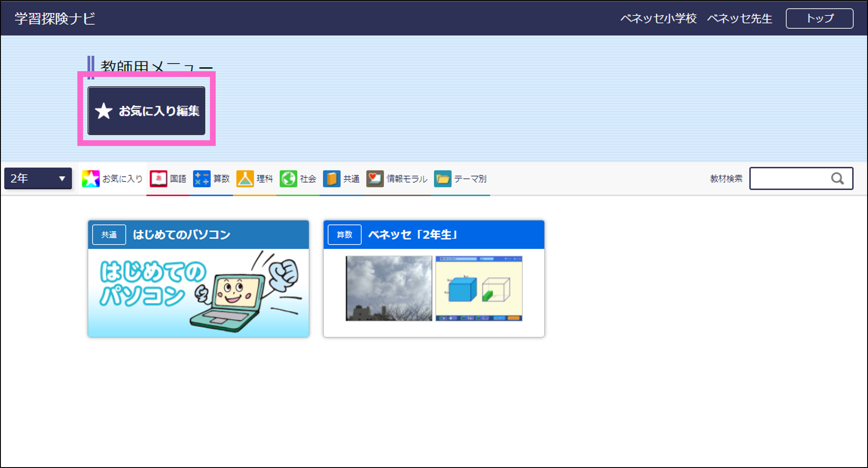Click the rainbow star お気に入り icon

[90, 178]
